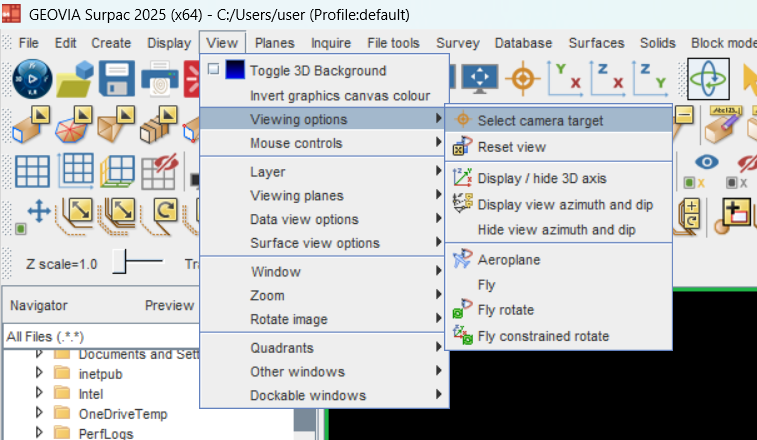Viewport: 757px width, 440px height.
Task: Click the grid with axes icon
Action: pos(75,170)
